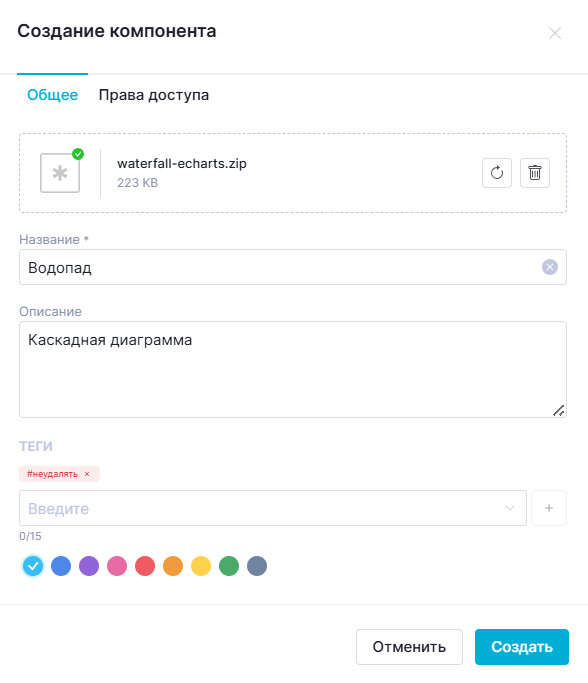Choose the purple tag color
Screen dimensions: 588x683
click(x=89, y=566)
